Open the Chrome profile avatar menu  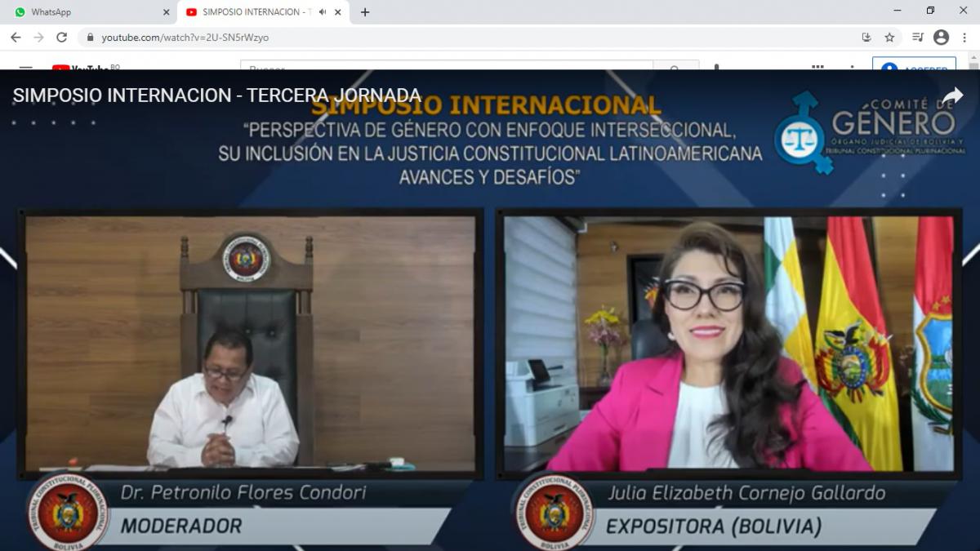[x=941, y=38]
